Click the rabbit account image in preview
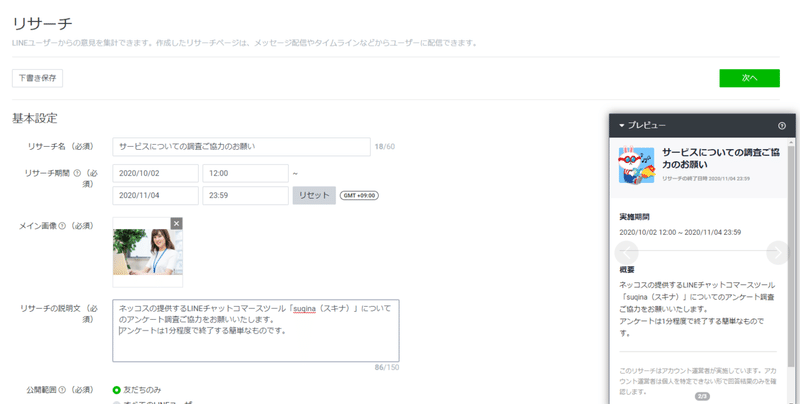Viewport: 800px width, 404px height. coord(636,165)
